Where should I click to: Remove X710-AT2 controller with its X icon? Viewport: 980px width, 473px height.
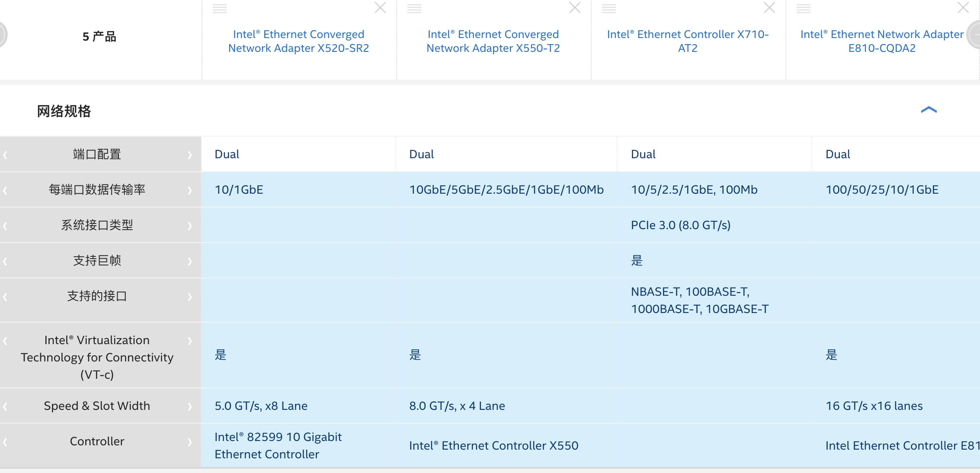[769, 7]
